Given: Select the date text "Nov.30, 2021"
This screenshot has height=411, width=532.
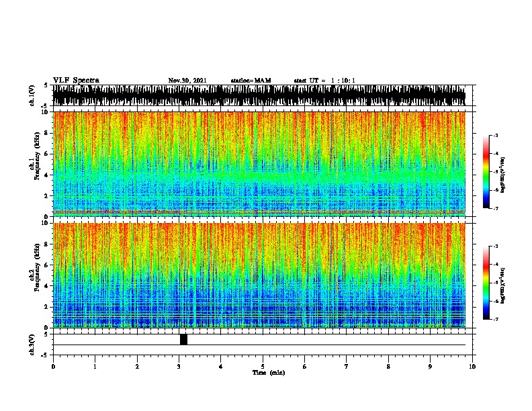Looking at the screenshot, I should click(187, 81).
